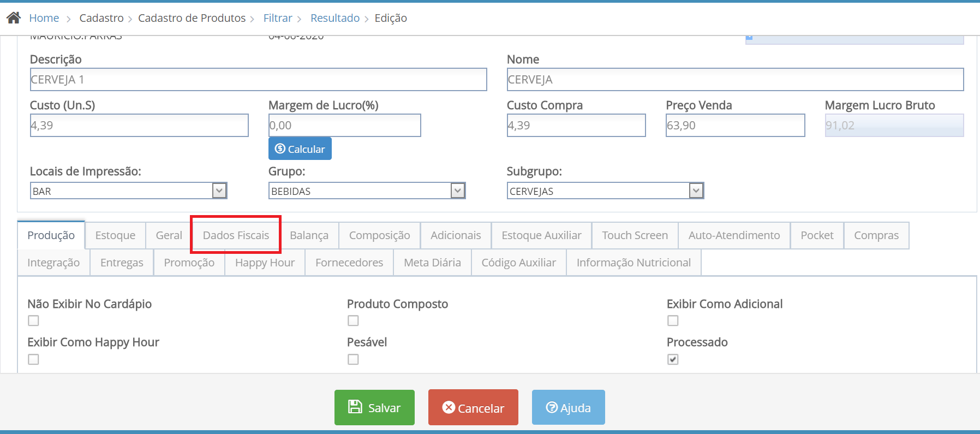Open the Dados Fiscais tab

coord(236,235)
